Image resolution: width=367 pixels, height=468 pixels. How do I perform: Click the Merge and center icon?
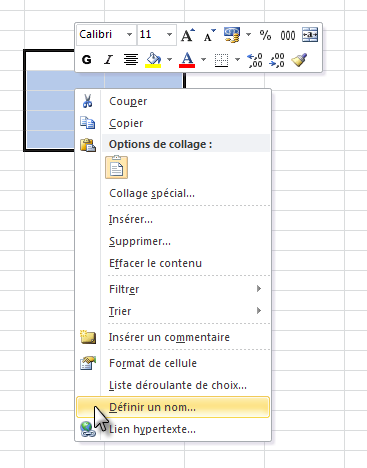pos(310,35)
